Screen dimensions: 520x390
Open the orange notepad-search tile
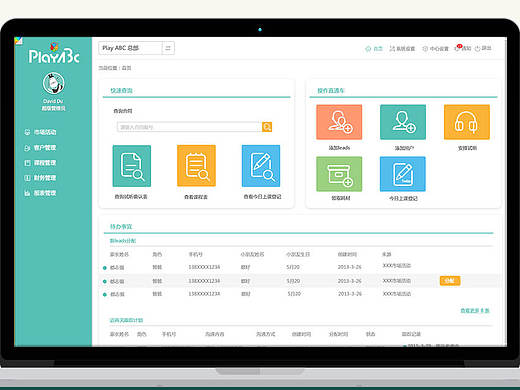point(196,166)
